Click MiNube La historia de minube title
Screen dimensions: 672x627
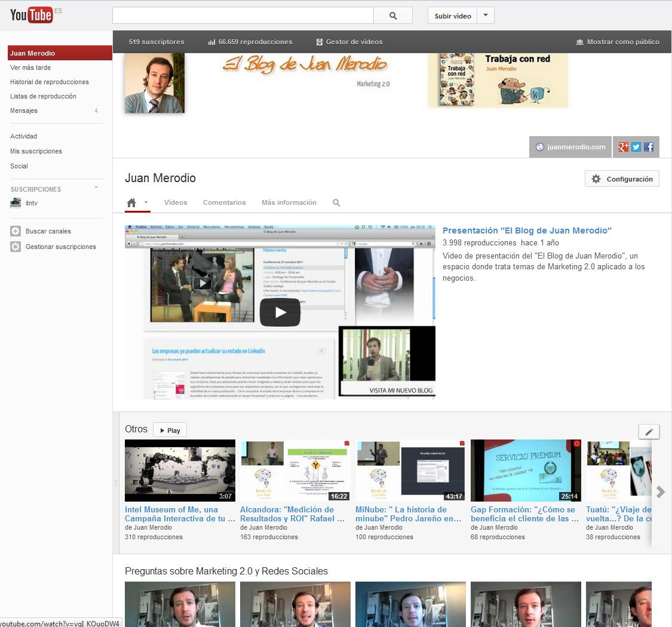coord(408,514)
